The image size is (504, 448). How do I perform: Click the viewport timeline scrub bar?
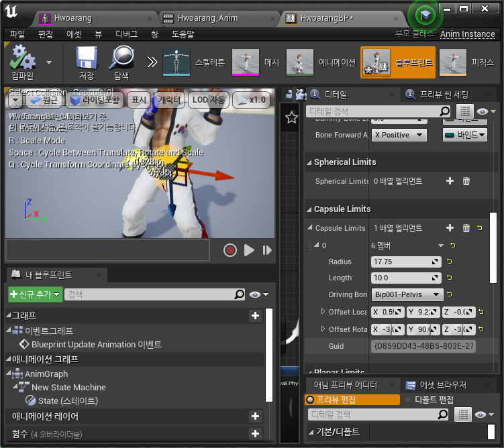click(108, 250)
